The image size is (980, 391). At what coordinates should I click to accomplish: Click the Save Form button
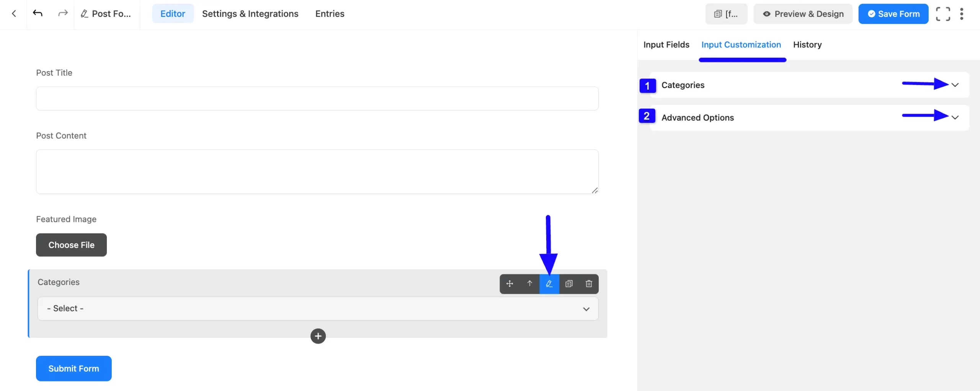point(893,14)
